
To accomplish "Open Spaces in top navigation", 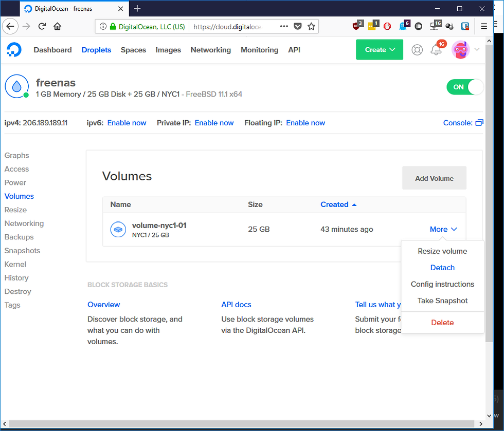I will (133, 50).
